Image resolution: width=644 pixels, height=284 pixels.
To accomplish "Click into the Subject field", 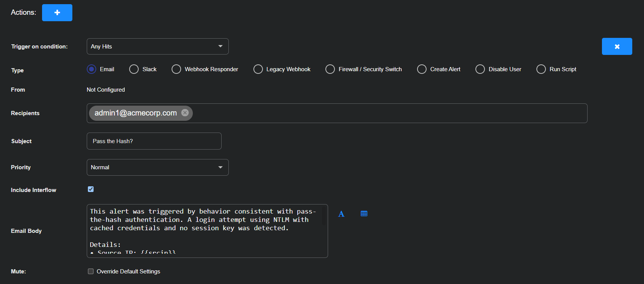I will pyautogui.click(x=154, y=141).
